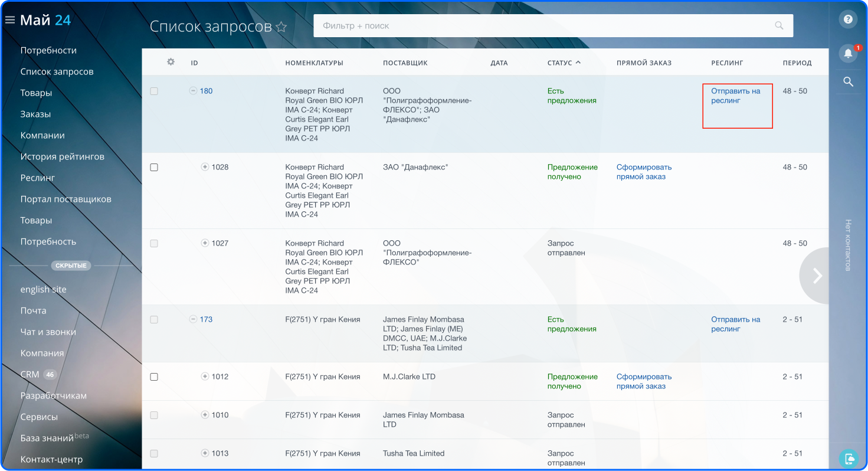Click the ПЕРИОД column header
868x471 pixels.
click(x=797, y=63)
